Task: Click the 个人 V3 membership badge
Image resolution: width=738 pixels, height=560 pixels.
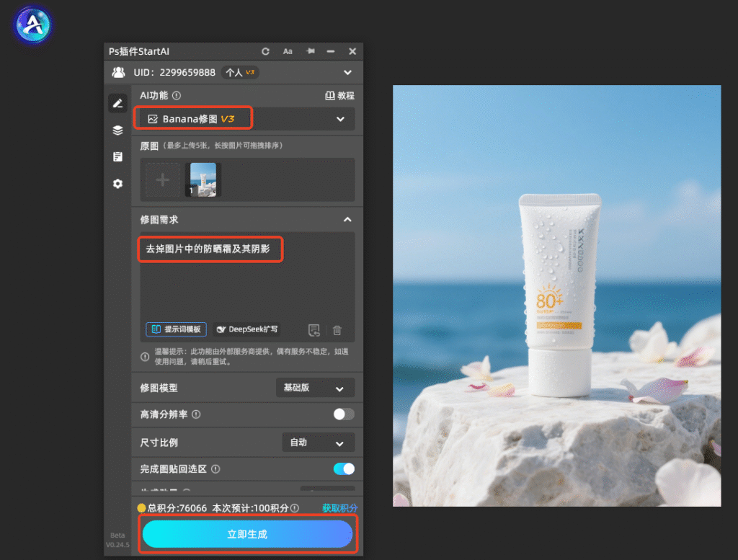Action: click(241, 73)
